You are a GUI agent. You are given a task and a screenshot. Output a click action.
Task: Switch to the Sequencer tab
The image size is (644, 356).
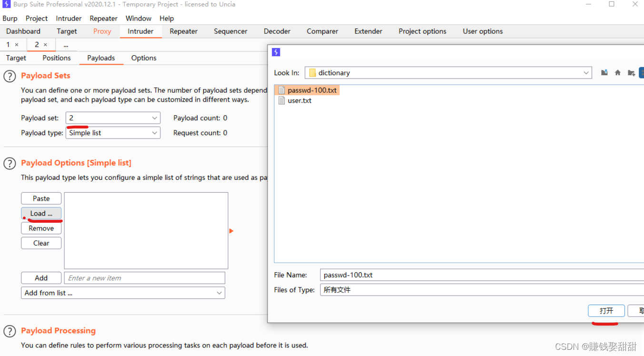230,31
